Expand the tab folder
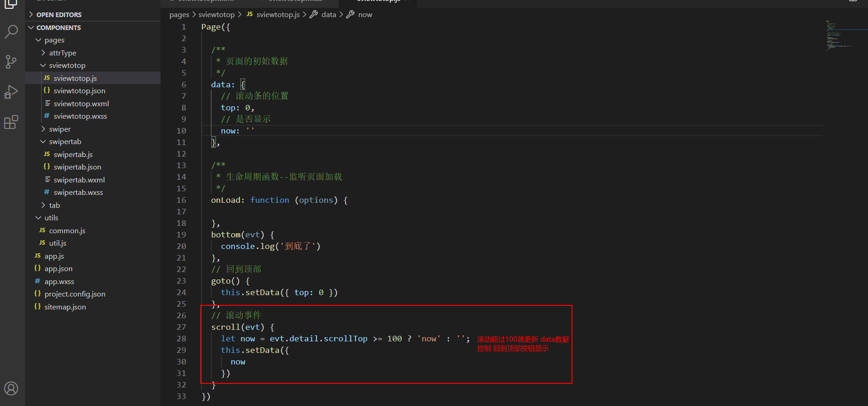The image size is (868, 406). click(x=92, y=206)
